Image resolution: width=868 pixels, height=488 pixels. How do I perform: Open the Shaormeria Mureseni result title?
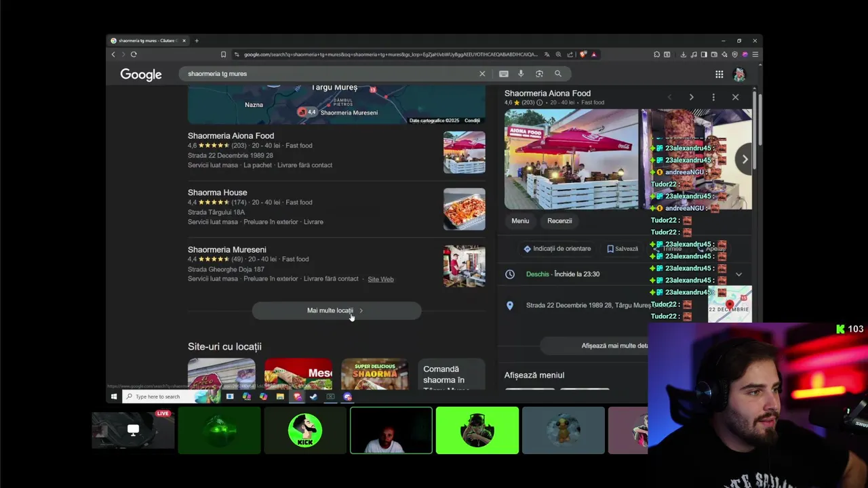pos(226,249)
